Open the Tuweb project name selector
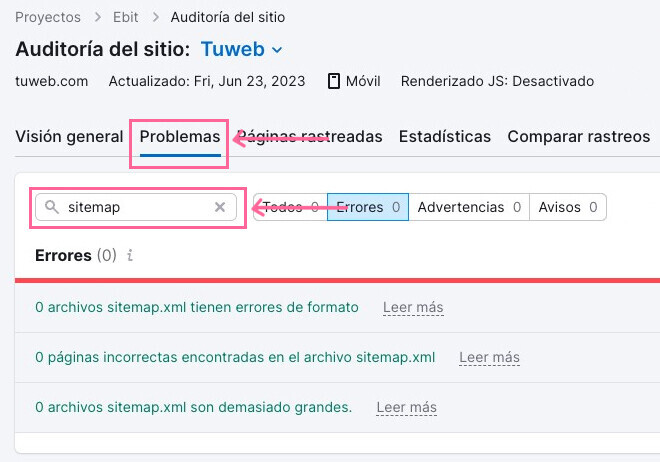This screenshot has height=462, width=660. coord(232,49)
